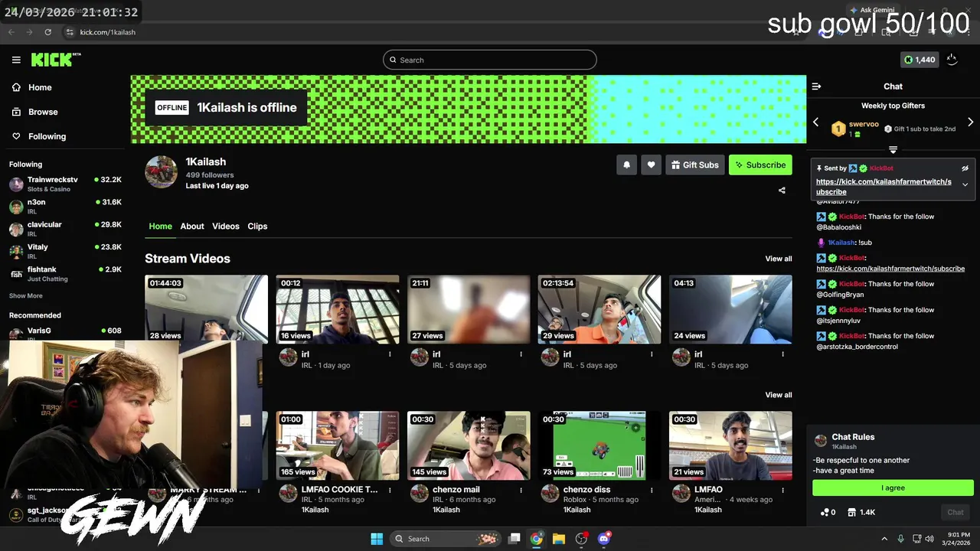Reload the browser page
This screenshot has width=980, height=551.
click(47, 32)
